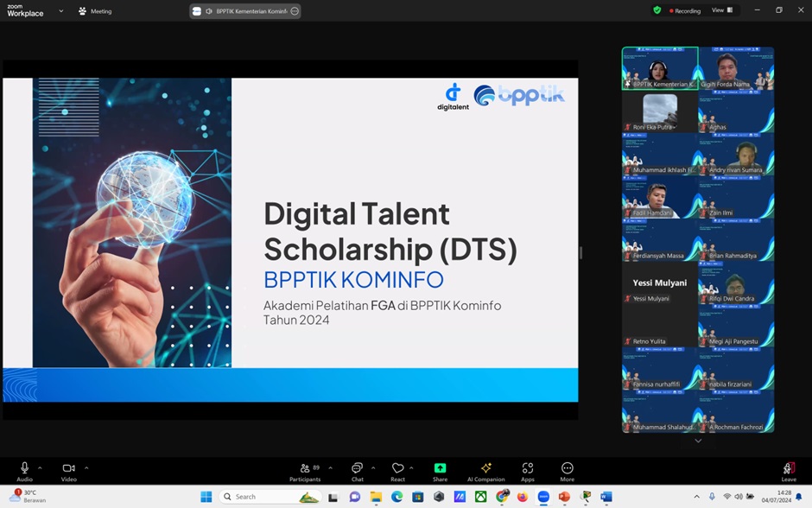The image size is (812, 508).
Task: Open the Apps panel
Action: tap(527, 469)
